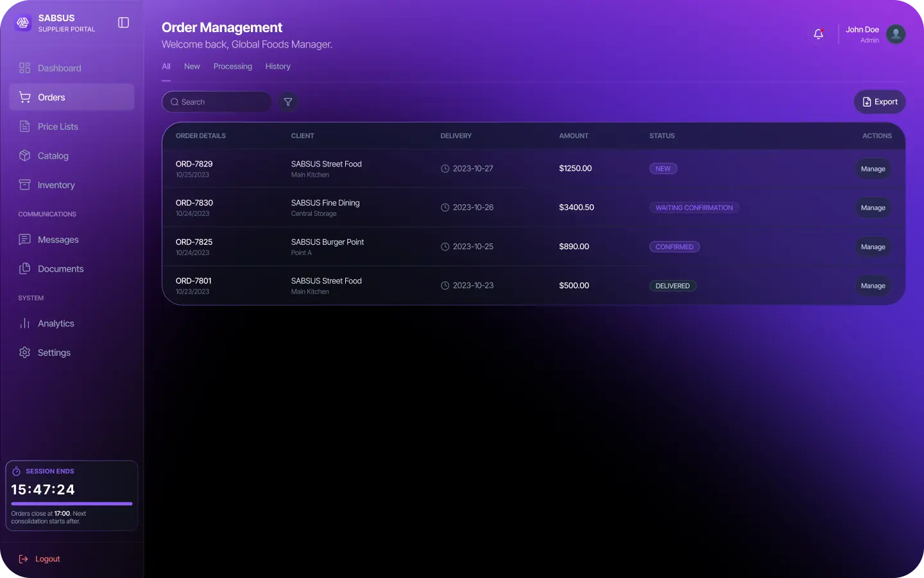This screenshot has width=924, height=578.
Task: Manage order ORD-7825
Action: (x=873, y=247)
